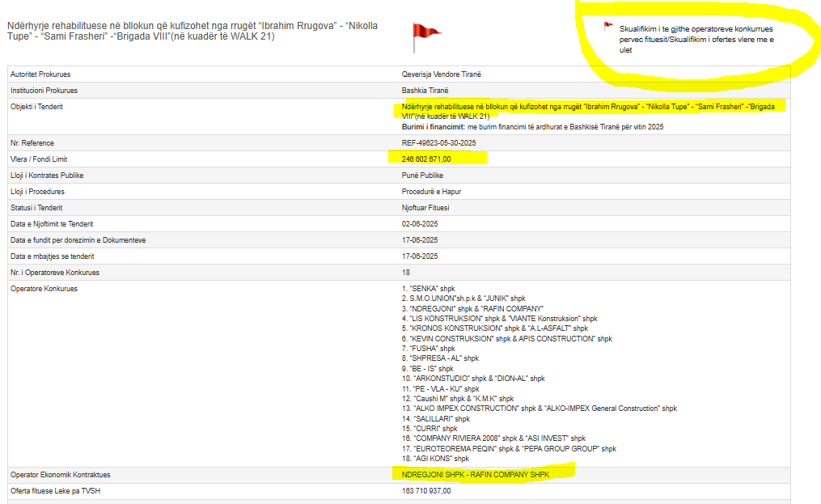Click the "Bashkia Tiranë" institution value

[x=425, y=91]
